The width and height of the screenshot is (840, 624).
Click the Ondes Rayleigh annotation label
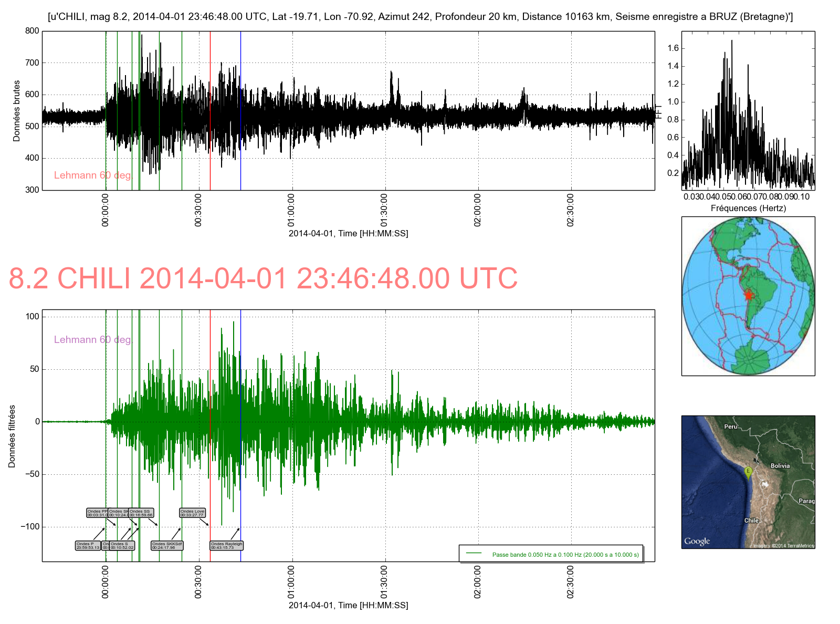tap(226, 546)
